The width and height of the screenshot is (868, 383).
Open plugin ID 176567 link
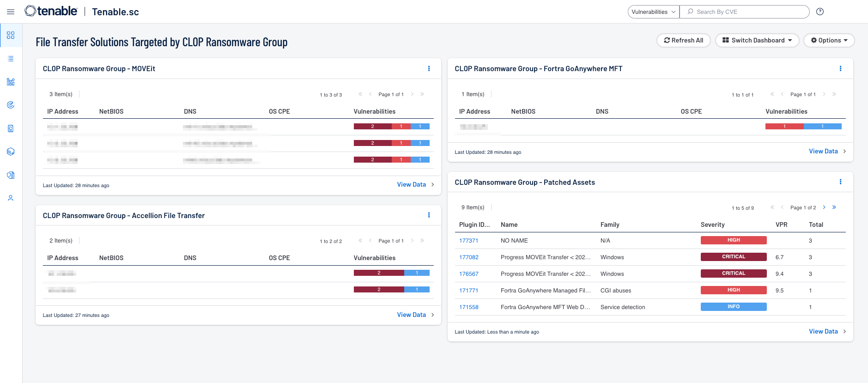[x=468, y=274]
